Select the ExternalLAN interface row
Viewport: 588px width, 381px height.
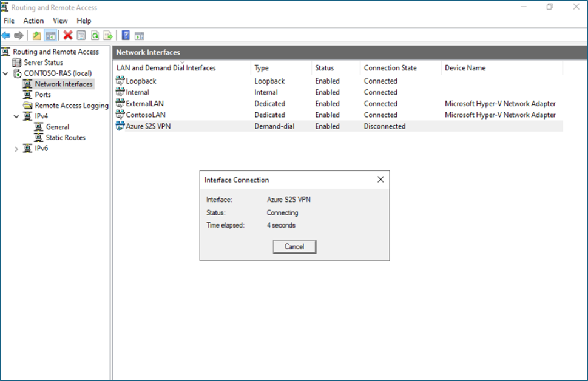[x=144, y=104]
